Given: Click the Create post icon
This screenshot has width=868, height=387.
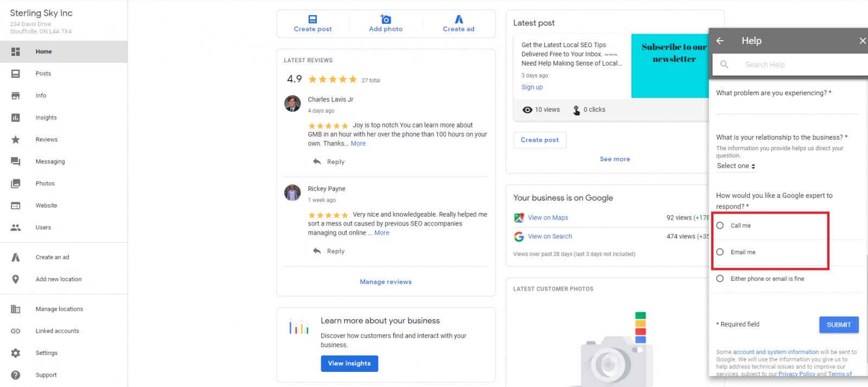Looking at the screenshot, I should pyautogui.click(x=312, y=20).
